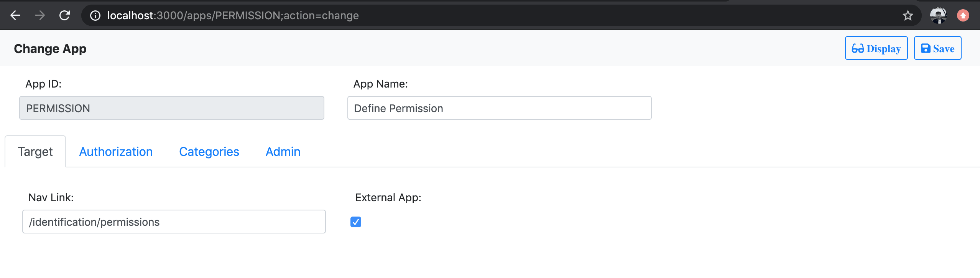Click the browser forward arrow
Viewport: 980px width, 278px height.
(40, 15)
